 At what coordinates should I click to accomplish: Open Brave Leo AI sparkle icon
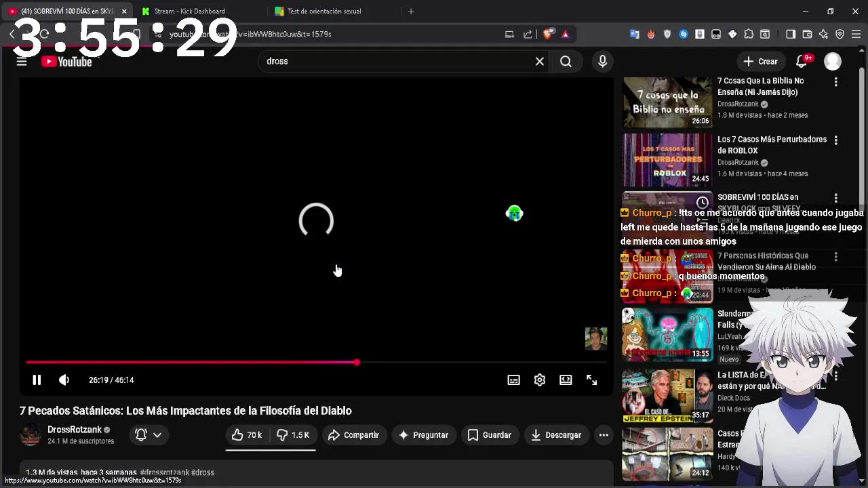coord(823,34)
